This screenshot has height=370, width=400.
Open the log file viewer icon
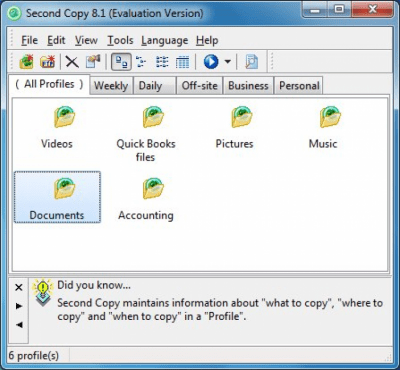(252, 62)
